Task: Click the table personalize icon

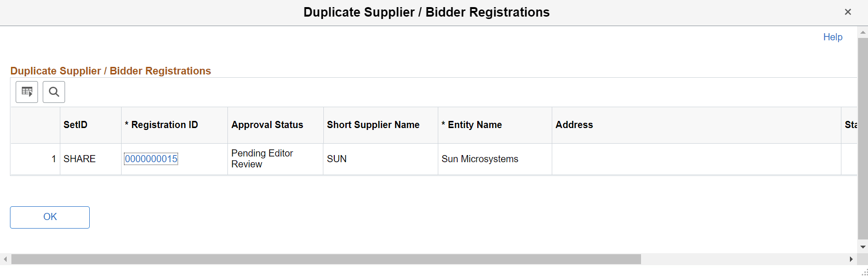Action: pos(27,92)
